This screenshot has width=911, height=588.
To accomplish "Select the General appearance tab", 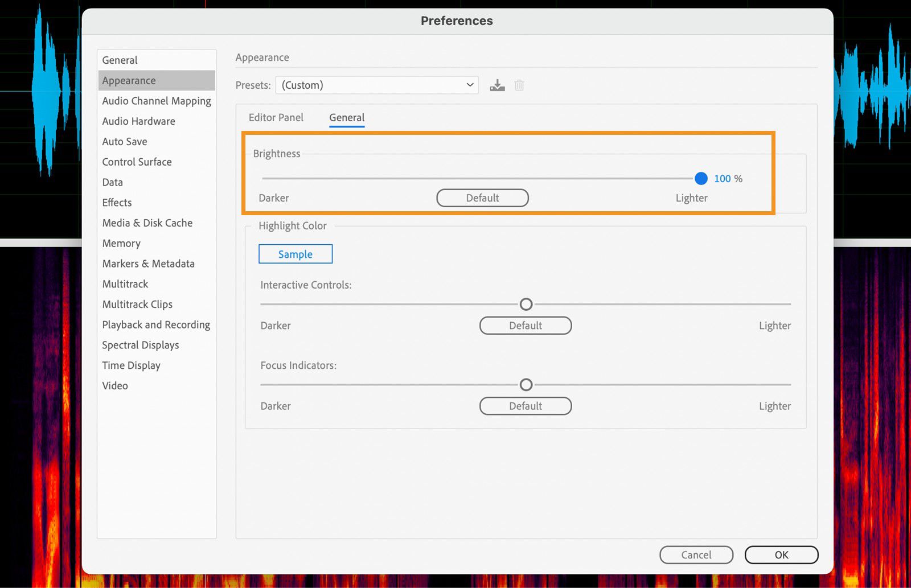I will click(x=346, y=118).
